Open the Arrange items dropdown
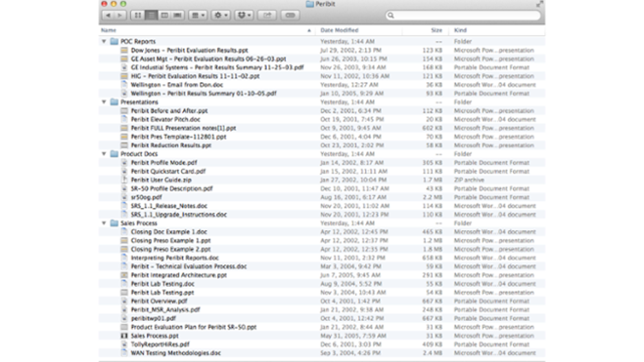The width and height of the screenshot is (644, 362). click(x=198, y=15)
